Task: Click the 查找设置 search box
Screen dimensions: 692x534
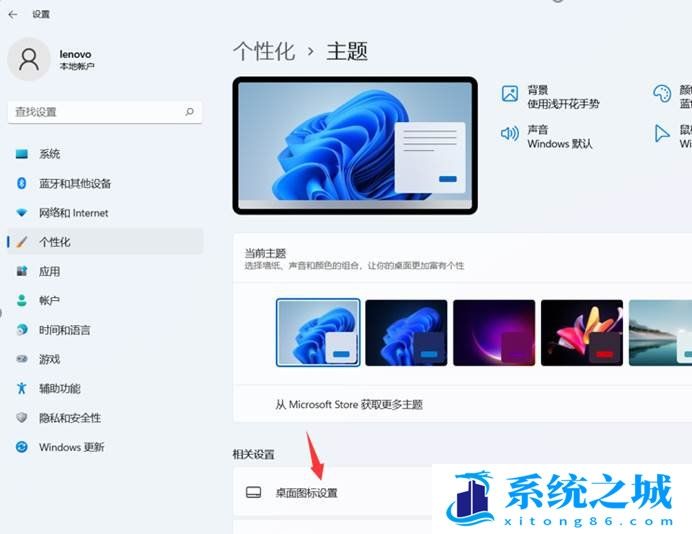Action: point(105,112)
